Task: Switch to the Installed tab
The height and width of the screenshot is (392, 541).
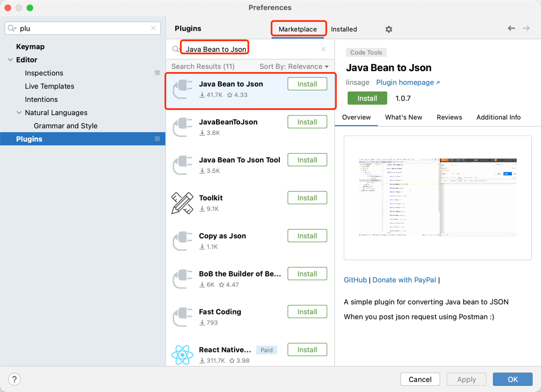Action: click(x=344, y=29)
